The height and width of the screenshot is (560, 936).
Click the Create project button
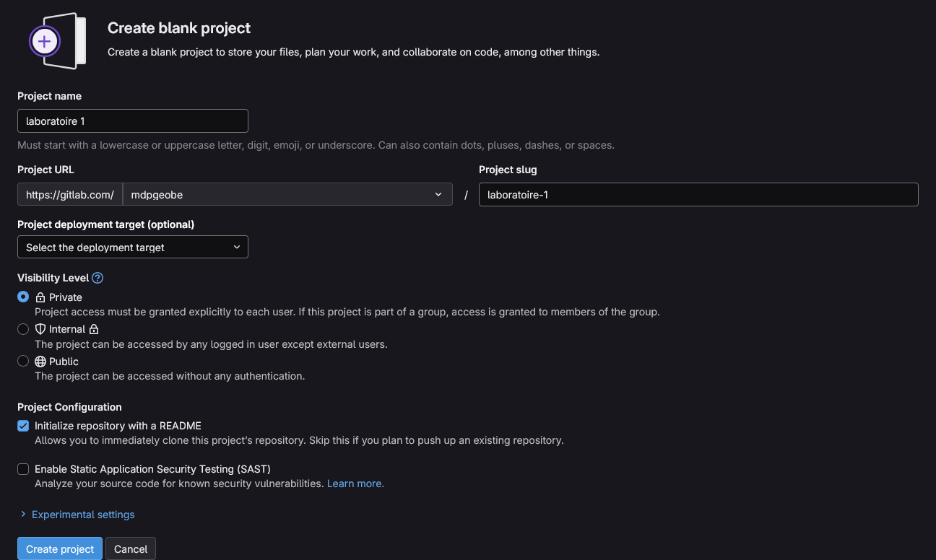pos(60,549)
